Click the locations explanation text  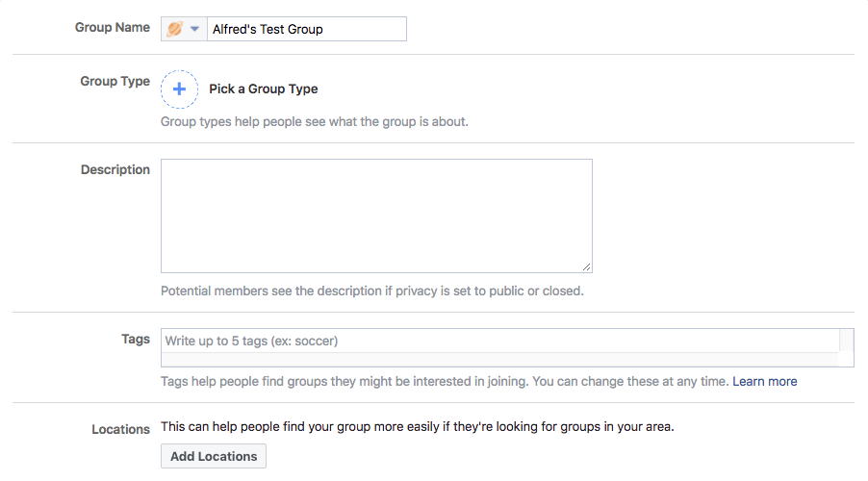(x=417, y=425)
